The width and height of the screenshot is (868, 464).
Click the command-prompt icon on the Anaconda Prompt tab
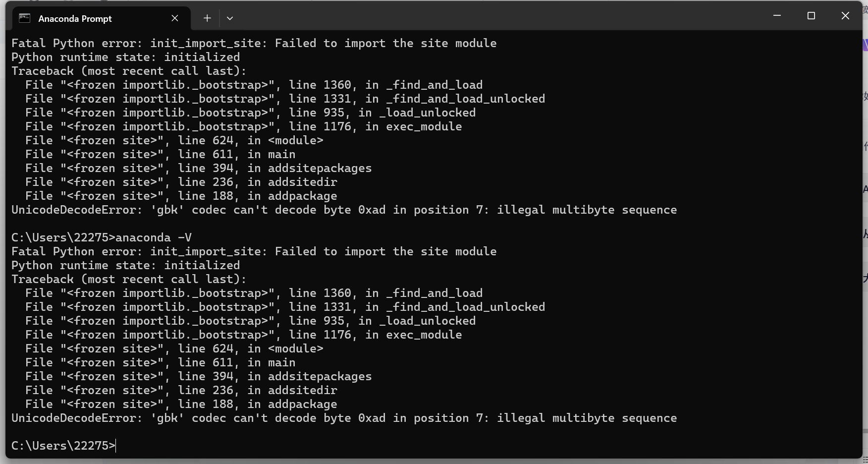click(x=24, y=18)
